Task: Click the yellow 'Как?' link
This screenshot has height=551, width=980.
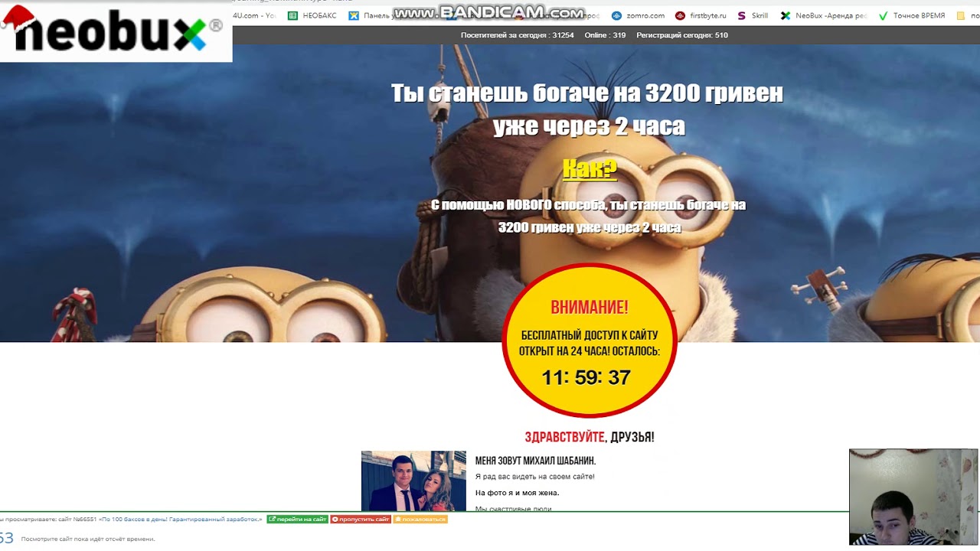Action: (x=589, y=169)
